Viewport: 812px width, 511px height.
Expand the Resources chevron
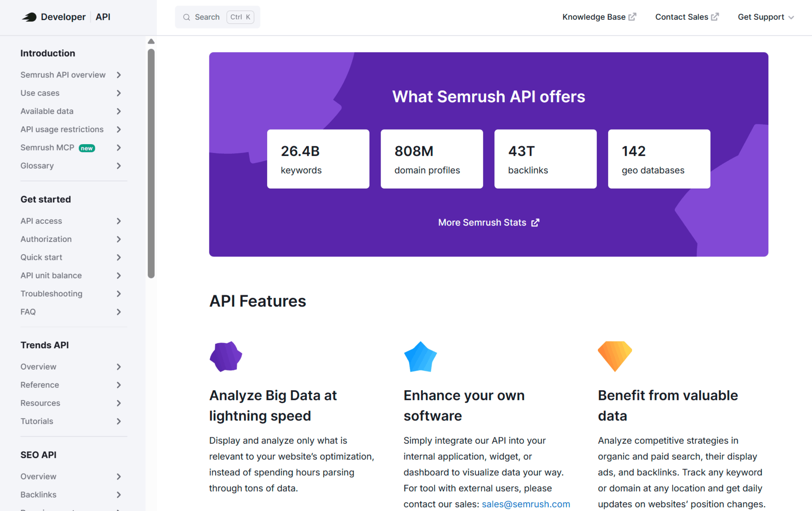point(119,403)
